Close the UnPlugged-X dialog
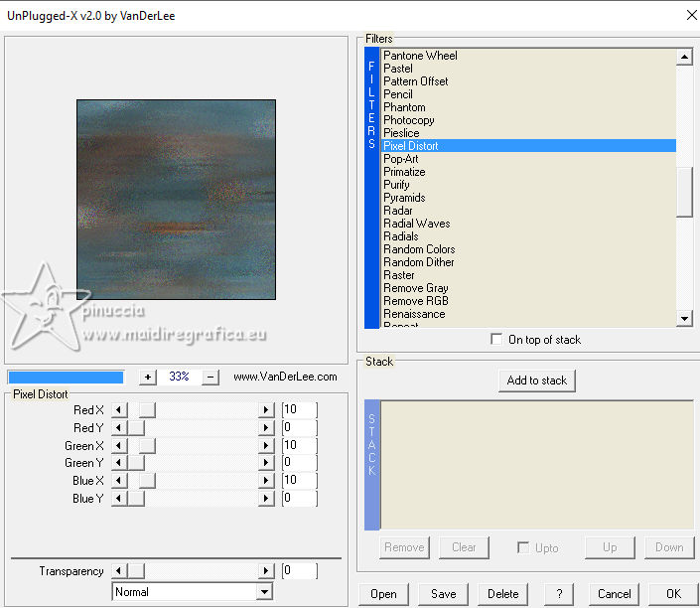Viewport: 700px width, 608px height. click(x=691, y=15)
